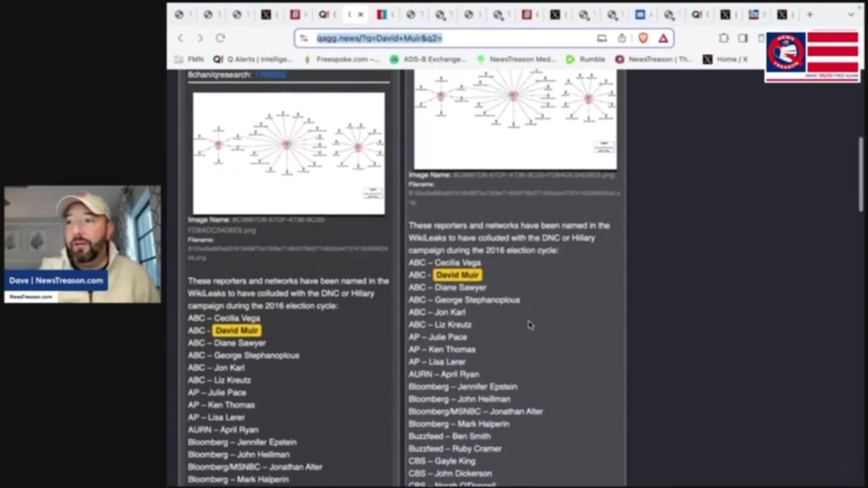Click the Dave | NewsTreason.com webcam overlay

(83, 244)
